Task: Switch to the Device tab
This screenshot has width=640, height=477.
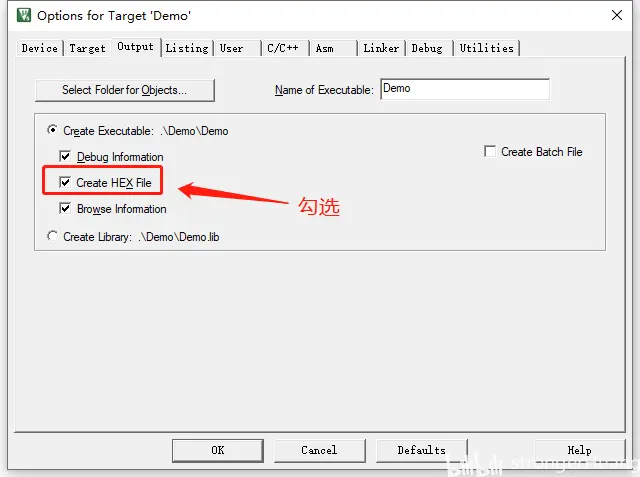Action: [x=40, y=48]
